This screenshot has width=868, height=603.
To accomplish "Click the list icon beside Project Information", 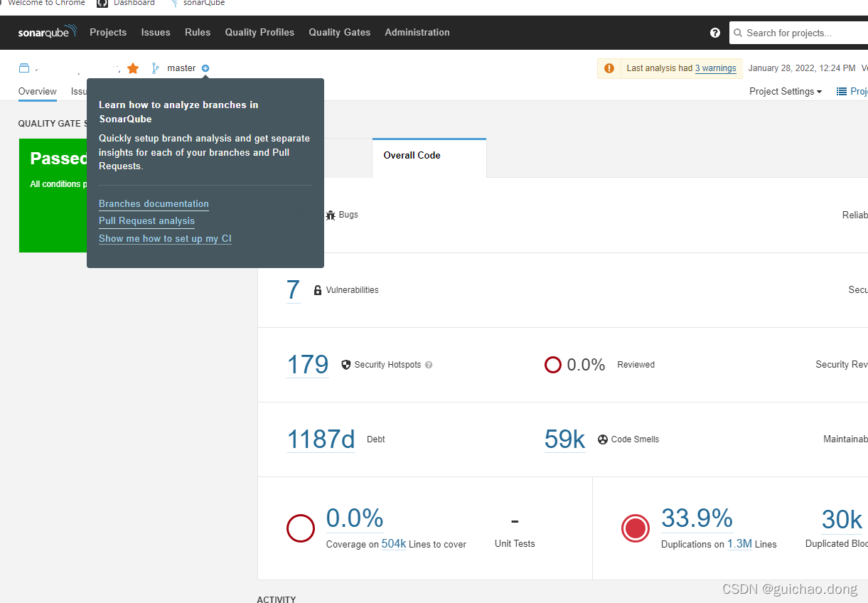I will (x=842, y=91).
